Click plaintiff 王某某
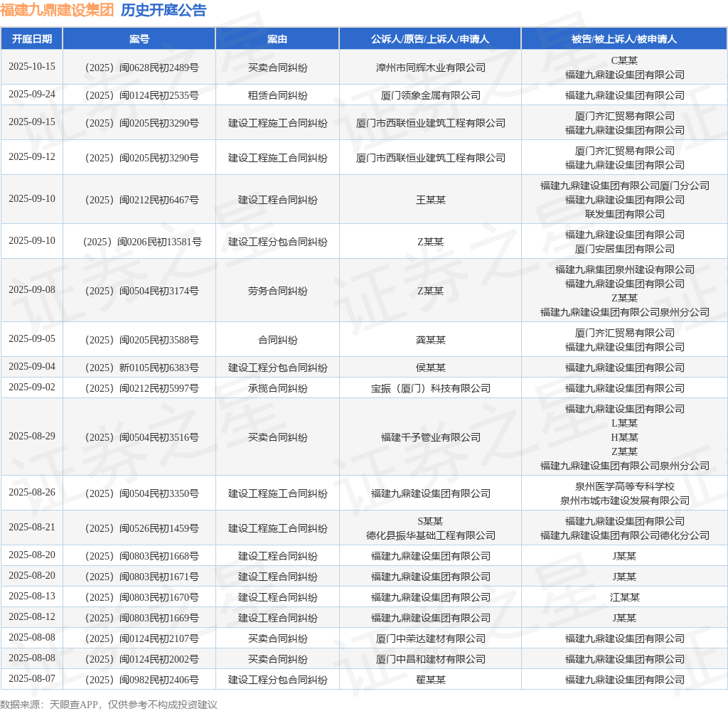This screenshot has width=728, height=711. point(430,201)
